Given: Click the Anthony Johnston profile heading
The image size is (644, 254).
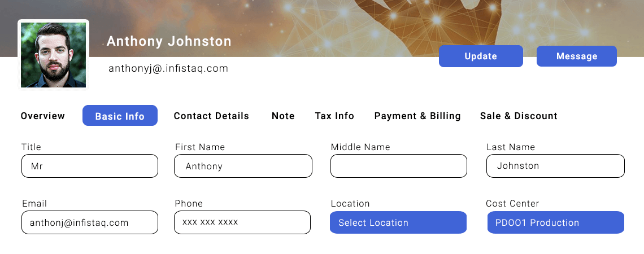Looking at the screenshot, I should coord(169,41).
